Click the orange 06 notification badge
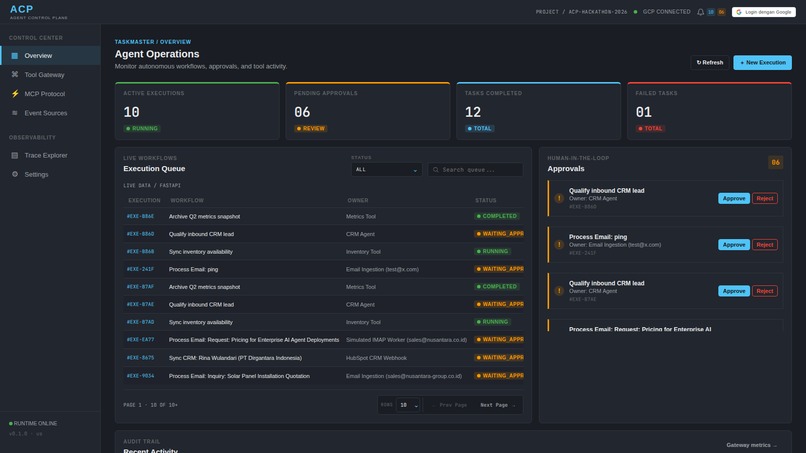806x453 pixels. tap(721, 12)
